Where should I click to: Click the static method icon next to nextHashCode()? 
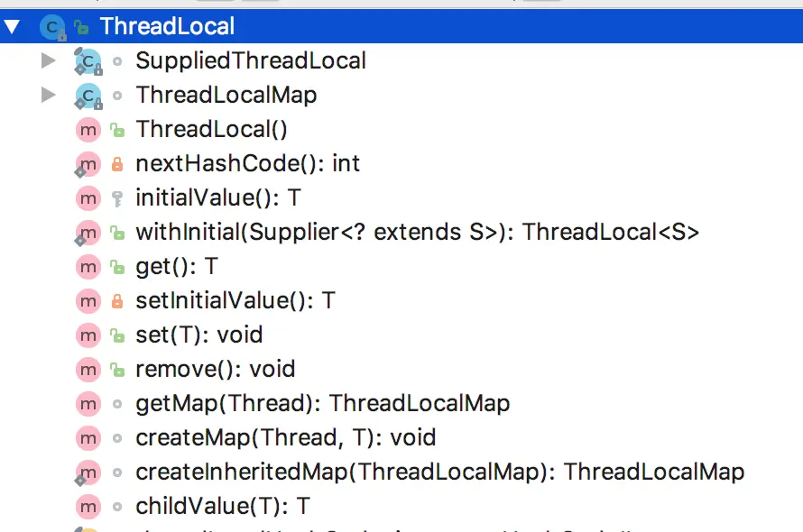(x=88, y=163)
